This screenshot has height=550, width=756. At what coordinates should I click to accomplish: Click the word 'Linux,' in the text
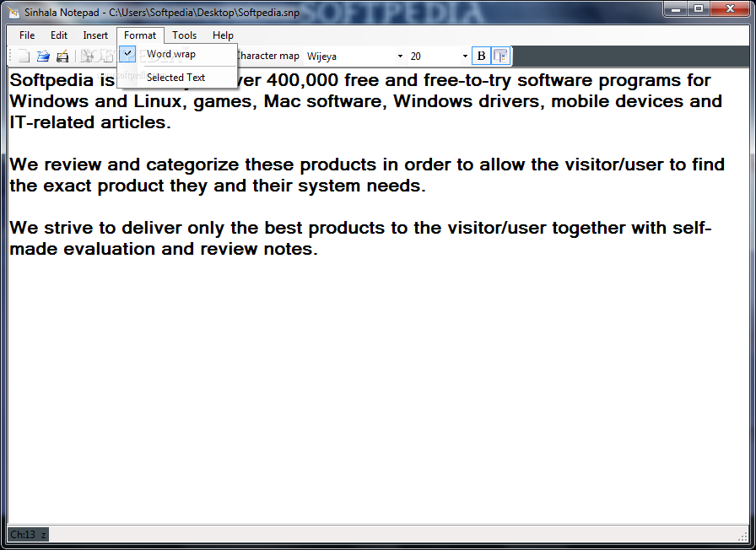(x=160, y=102)
